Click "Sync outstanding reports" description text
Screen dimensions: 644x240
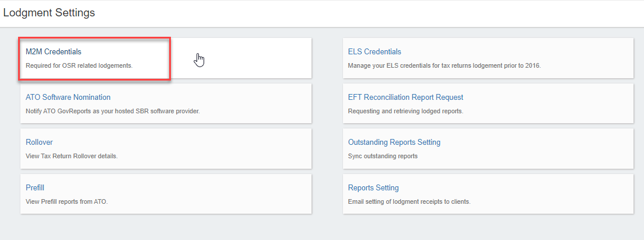(x=381, y=156)
